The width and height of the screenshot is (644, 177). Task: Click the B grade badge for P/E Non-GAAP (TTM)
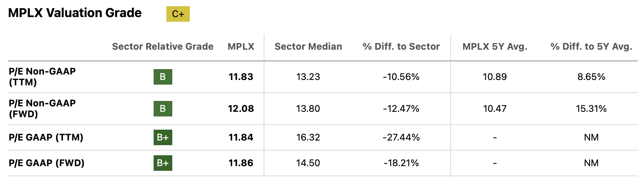(x=163, y=77)
